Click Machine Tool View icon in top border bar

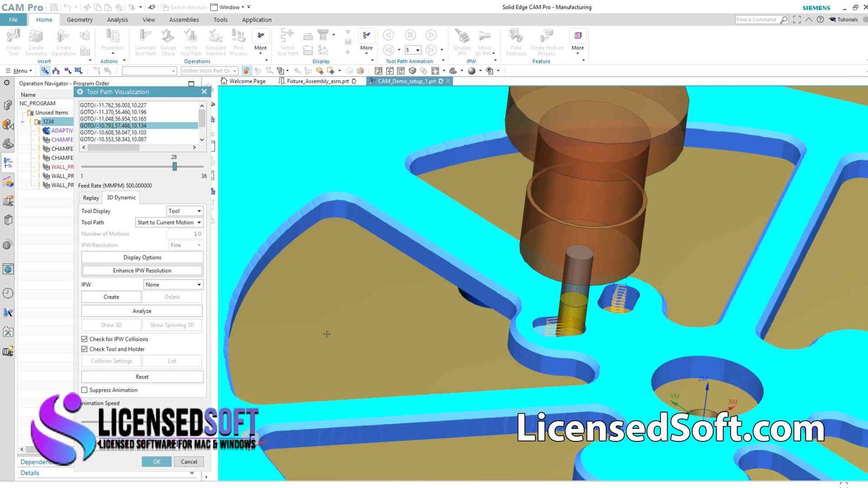[56, 70]
